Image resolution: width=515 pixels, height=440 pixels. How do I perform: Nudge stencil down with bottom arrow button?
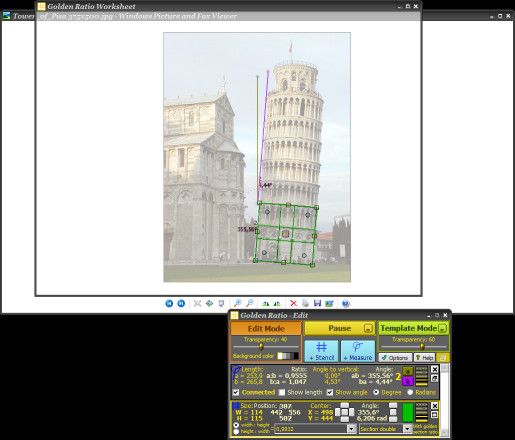click(x=345, y=419)
